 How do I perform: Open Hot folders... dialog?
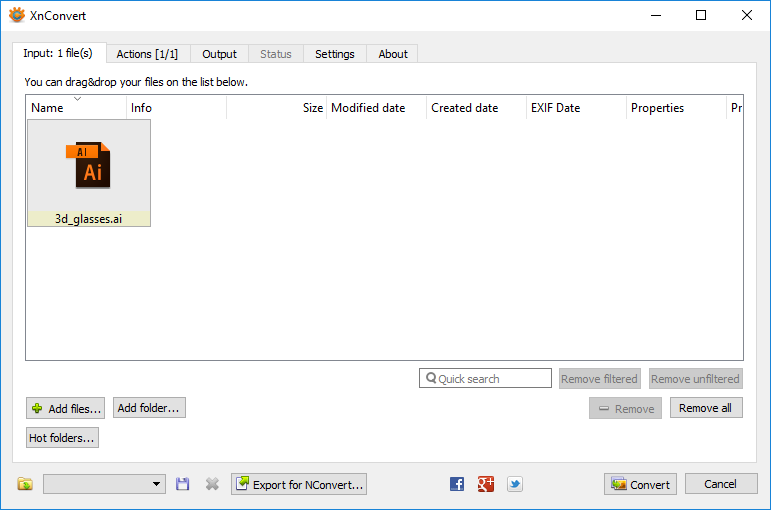point(62,438)
